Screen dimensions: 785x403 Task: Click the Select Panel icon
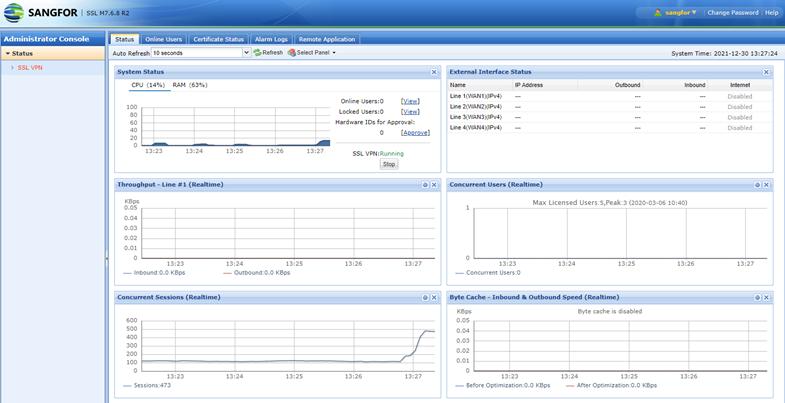tap(292, 53)
